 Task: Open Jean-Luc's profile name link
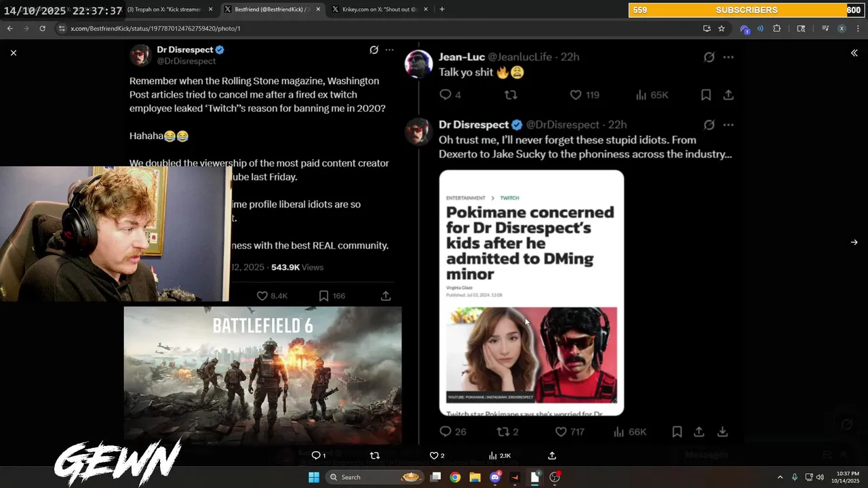pyautogui.click(x=462, y=57)
